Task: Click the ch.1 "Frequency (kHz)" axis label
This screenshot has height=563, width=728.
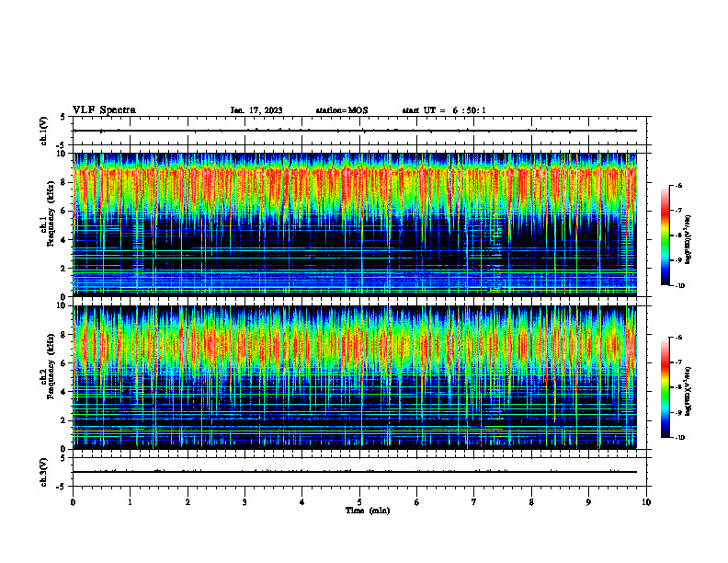Action: coord(51,213)
